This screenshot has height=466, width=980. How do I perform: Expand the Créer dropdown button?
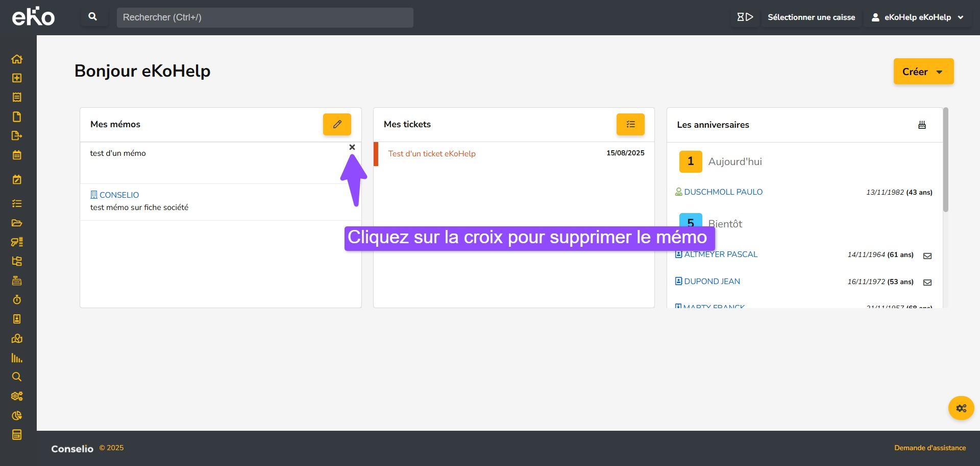(923, 72)
